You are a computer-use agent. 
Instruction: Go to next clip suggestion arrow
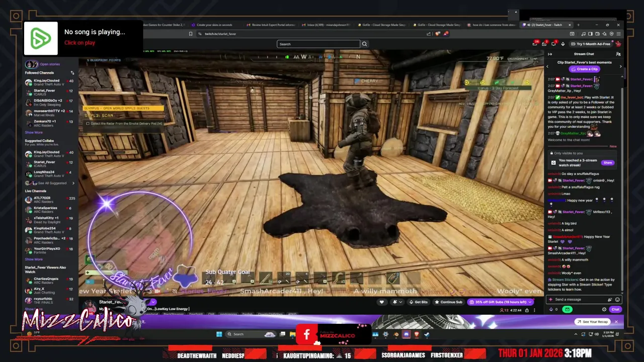tap(620, 66)
